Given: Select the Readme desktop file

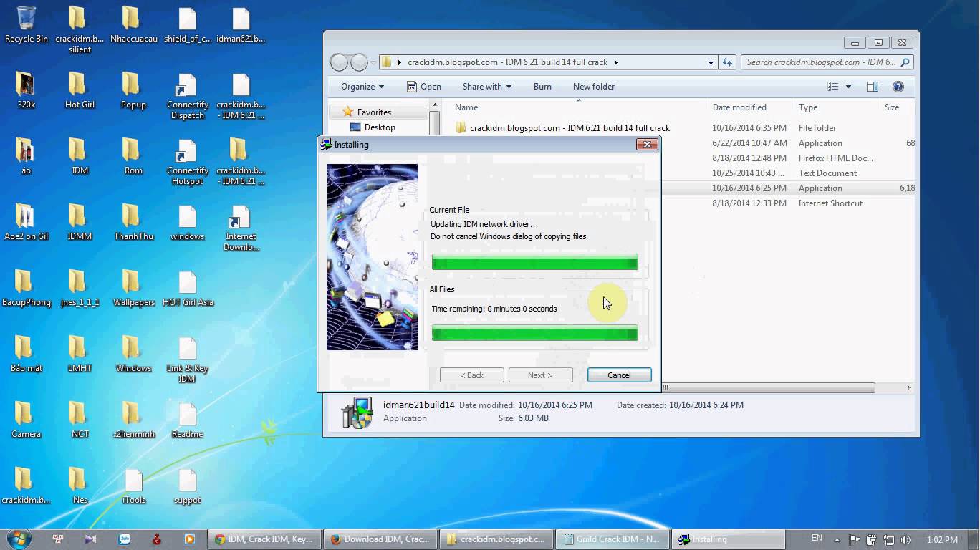Looking at the screenshot, I should 187,420.
